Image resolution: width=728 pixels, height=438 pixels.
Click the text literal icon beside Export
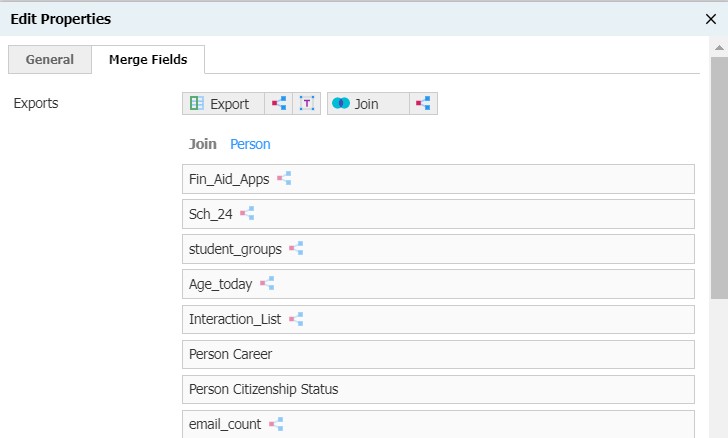click(x=307, y=104)
